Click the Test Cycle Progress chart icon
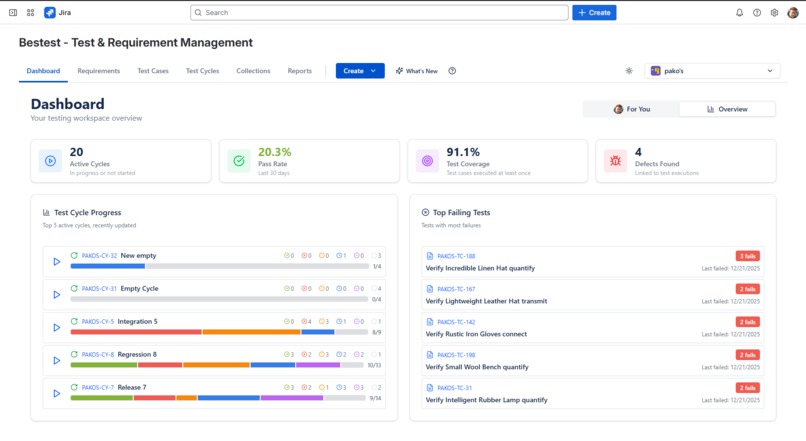Viewport: 806px width, 441px height. [x=46, y=212]
